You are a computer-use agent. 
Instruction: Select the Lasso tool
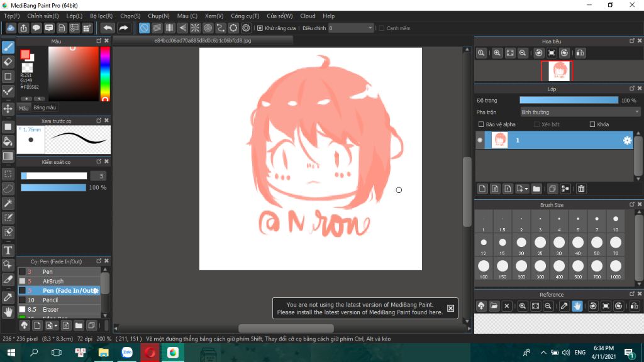(x=8, y=189)
